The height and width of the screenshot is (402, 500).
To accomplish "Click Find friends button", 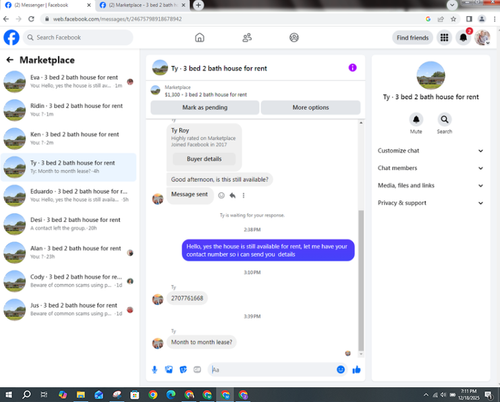I will [x=412, y=38].
